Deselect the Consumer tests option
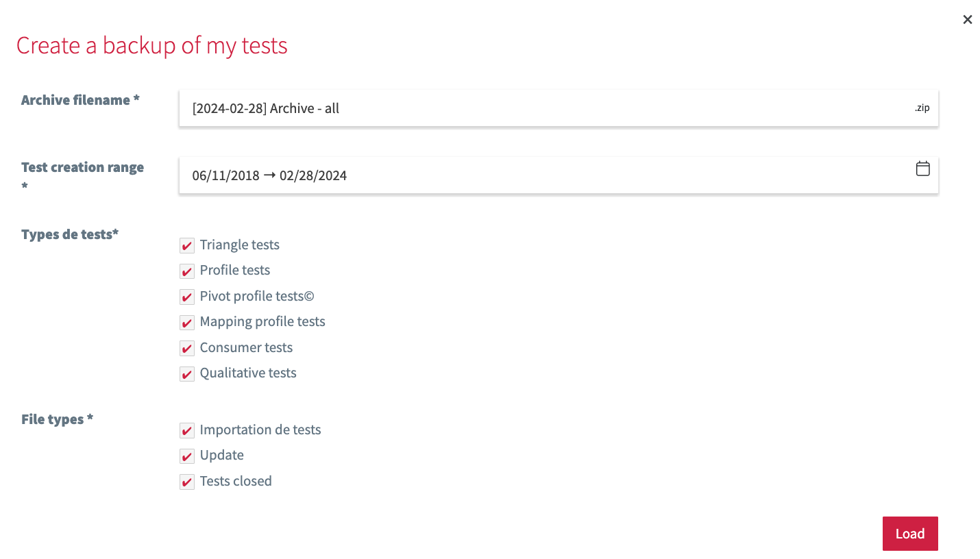 [186, 348]
